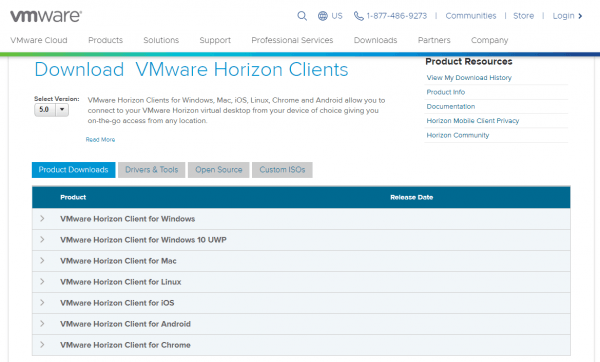Open the Documentation link

coord(450,106)
